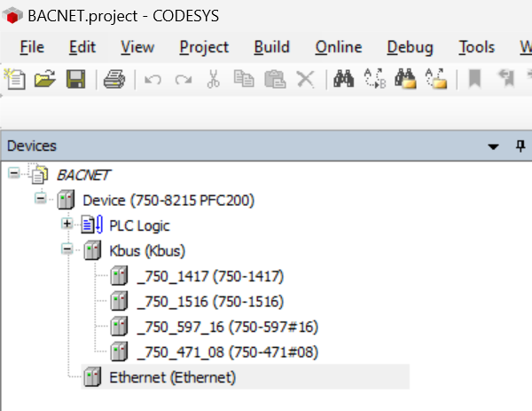This screenshot has height=411, width=532.
Task: Click the Copy toolbar icon
Action: click(x=244, y=78)
